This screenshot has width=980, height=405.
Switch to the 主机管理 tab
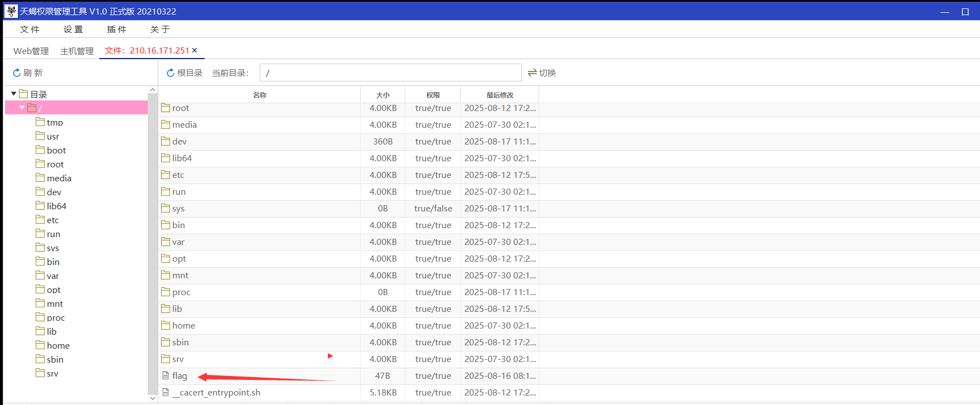coord(77,51)
